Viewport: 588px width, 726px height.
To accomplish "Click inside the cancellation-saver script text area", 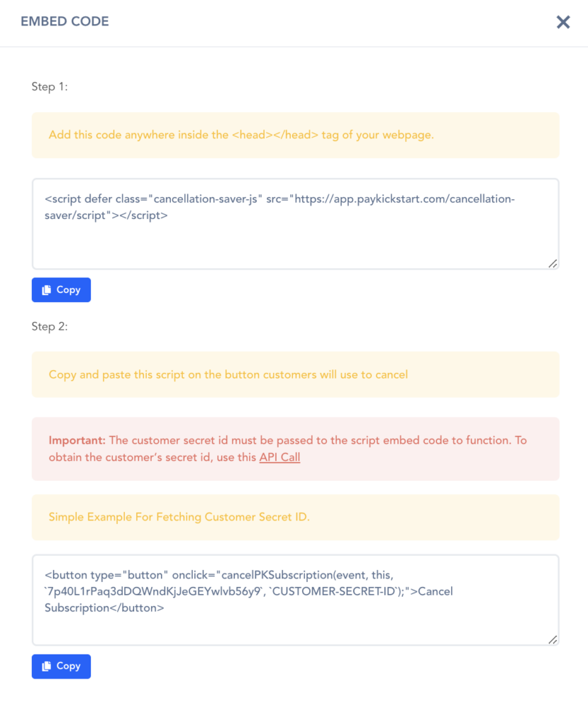I will 295,241.
